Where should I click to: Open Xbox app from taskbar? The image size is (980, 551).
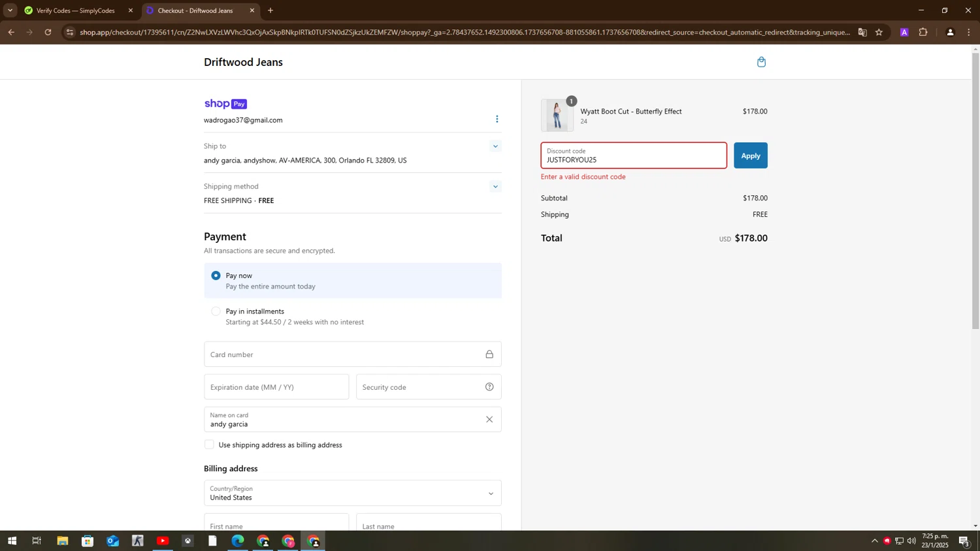click(188, 541)
